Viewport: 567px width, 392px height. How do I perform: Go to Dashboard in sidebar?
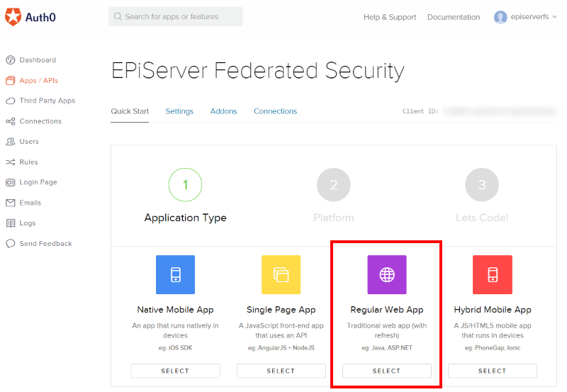tap(38, 60)
